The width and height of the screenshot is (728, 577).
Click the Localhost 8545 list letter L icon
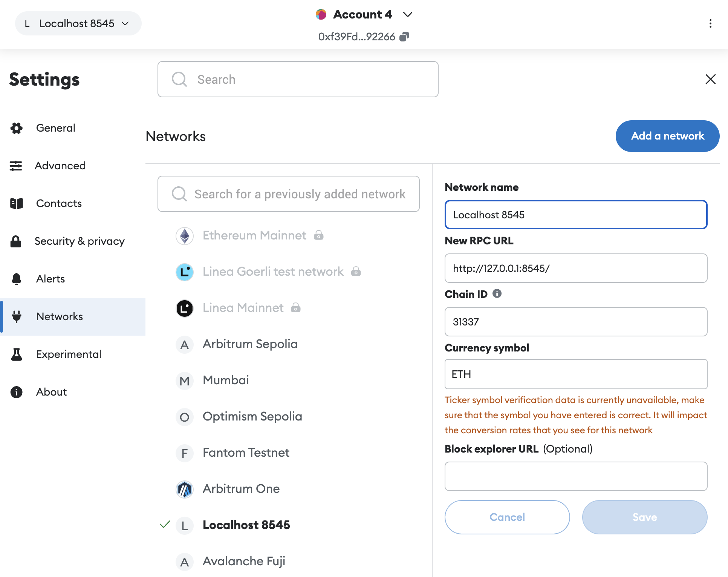185,525
